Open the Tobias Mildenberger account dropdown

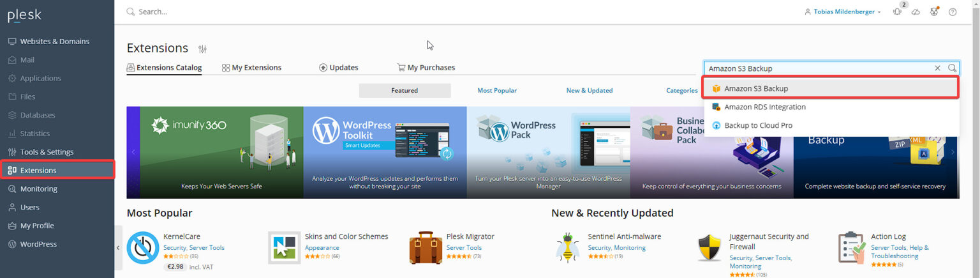point(842,12)
